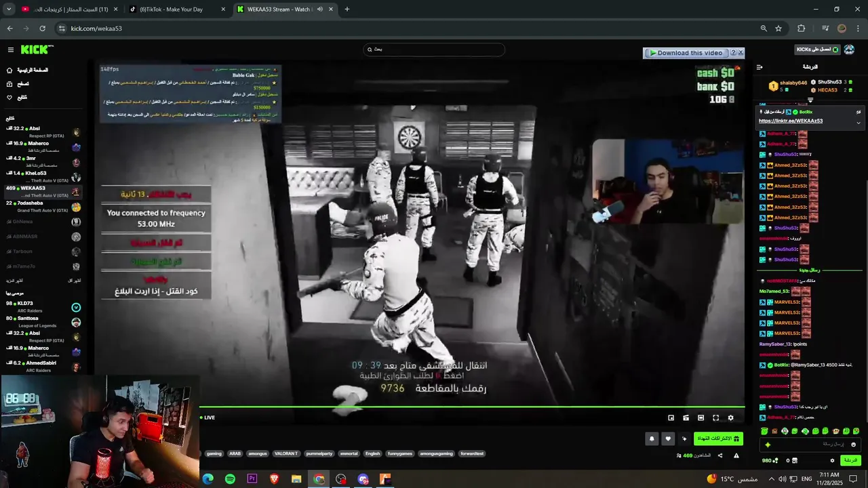Show hidden system tray icons

(772, 479)
